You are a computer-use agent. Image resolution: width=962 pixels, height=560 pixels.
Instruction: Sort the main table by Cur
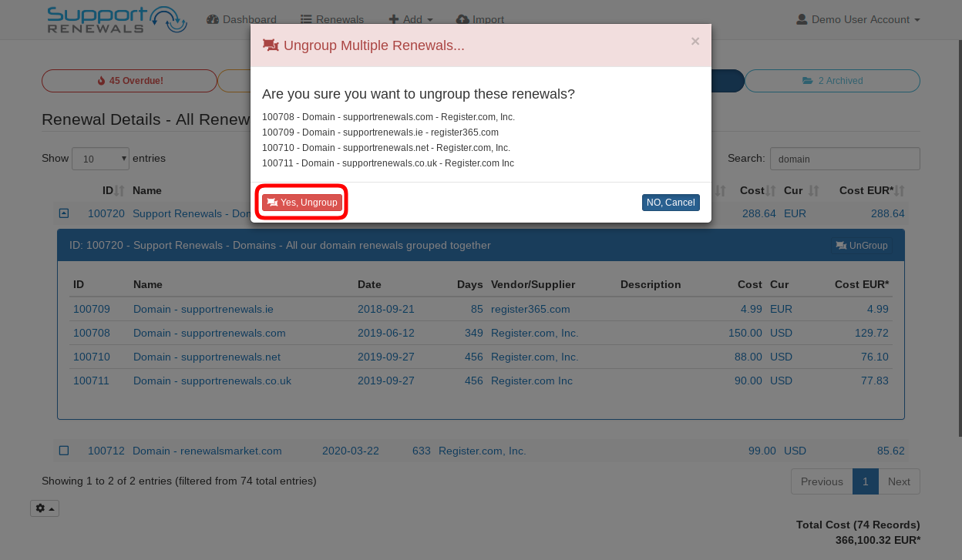coord(801,190)
